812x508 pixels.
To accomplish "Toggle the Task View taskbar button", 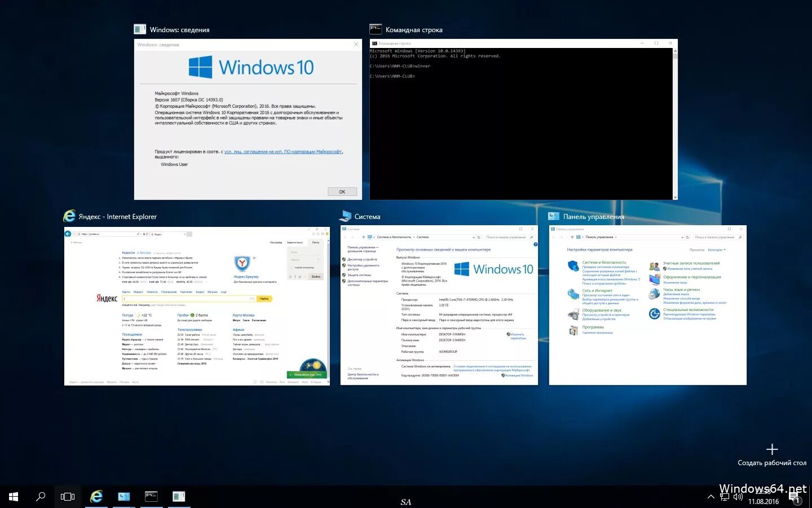I will pos(68,497).
